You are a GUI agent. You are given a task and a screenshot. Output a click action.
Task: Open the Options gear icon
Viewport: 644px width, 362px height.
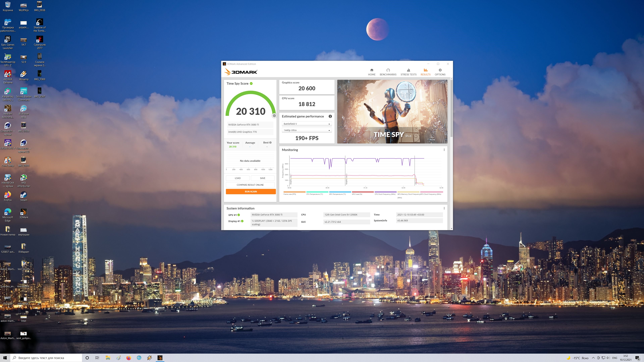click(440, 70)
